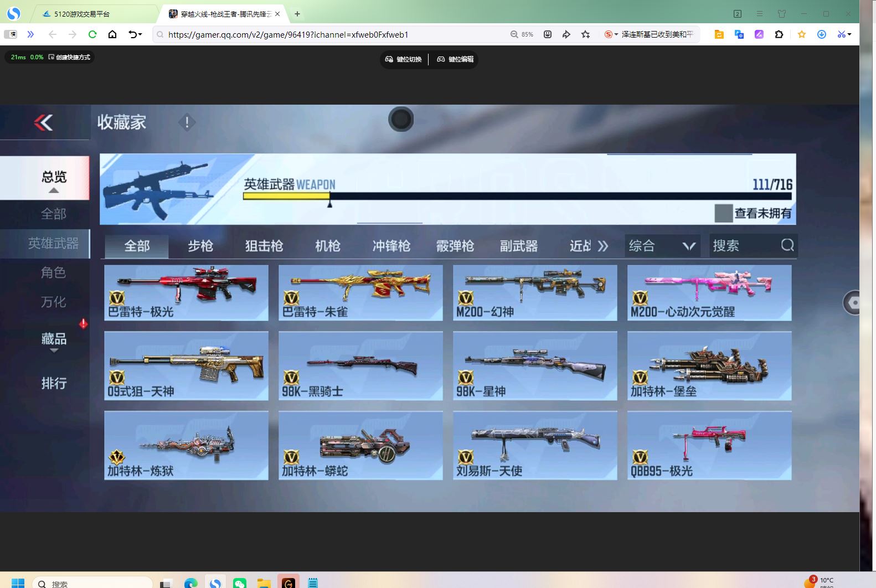Open the scissors screenshot tool
The image size is (876, 588).
841,34
